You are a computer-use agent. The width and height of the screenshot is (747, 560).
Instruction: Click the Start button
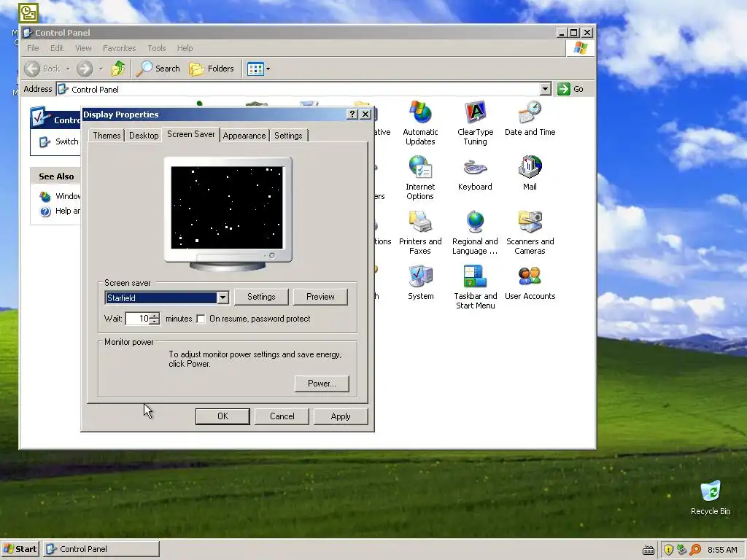(x=20, y=549)
